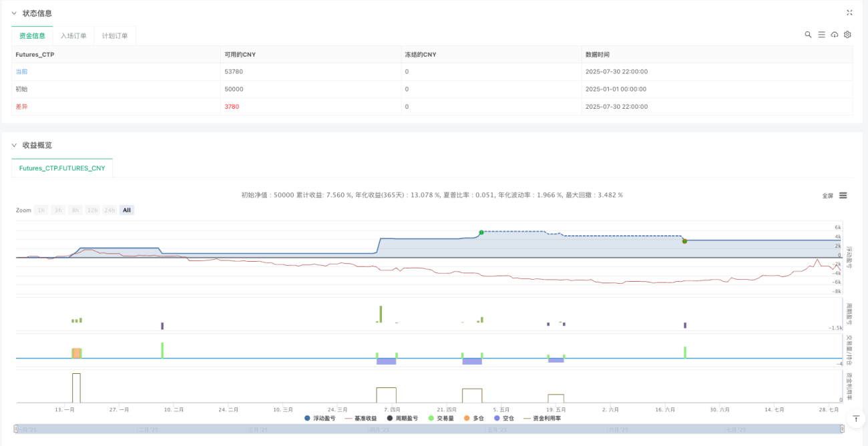Open the table settings gear icon
868x446 pixels.
point(847,35)
